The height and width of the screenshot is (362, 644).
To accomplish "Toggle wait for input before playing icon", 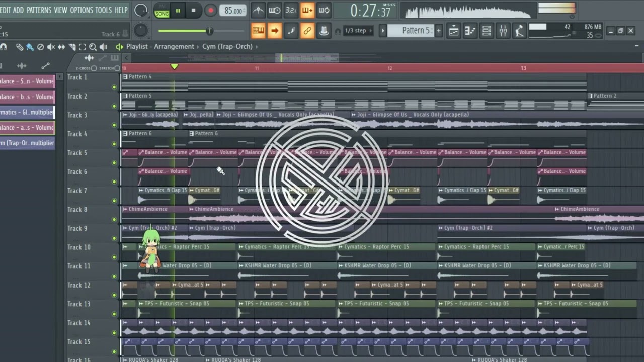I will point(274,10).
